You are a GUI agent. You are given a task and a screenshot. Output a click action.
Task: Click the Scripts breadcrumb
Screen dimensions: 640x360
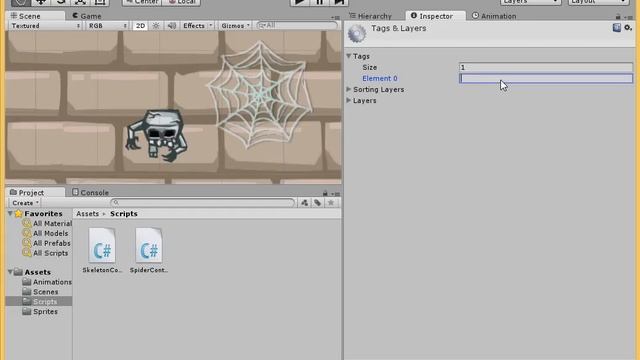tap(124, 213)
